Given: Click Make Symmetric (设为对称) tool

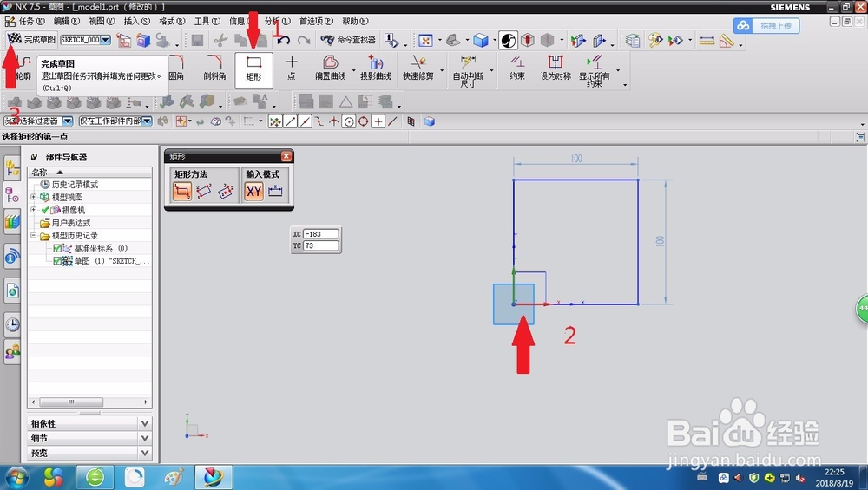Looking at the screenshot, I should point(556,69).
